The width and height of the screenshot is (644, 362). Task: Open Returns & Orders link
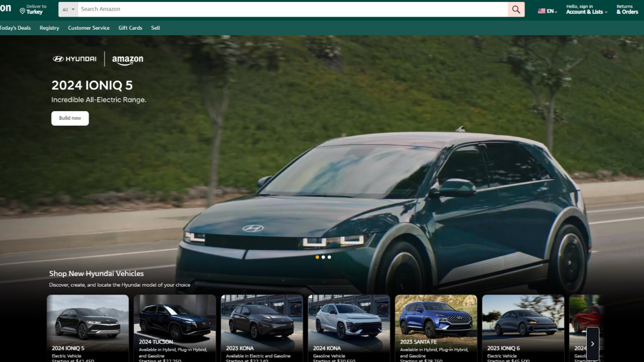(627, 10)
